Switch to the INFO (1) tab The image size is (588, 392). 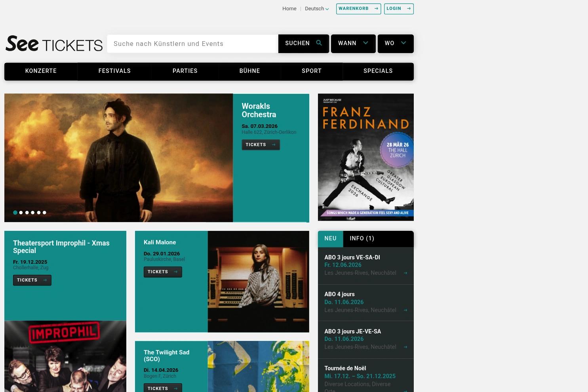[x=362, y=239]
